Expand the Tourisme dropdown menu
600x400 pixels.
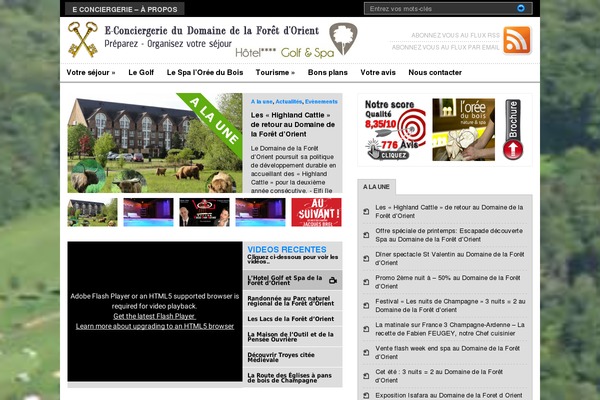[x=275, y=72]
